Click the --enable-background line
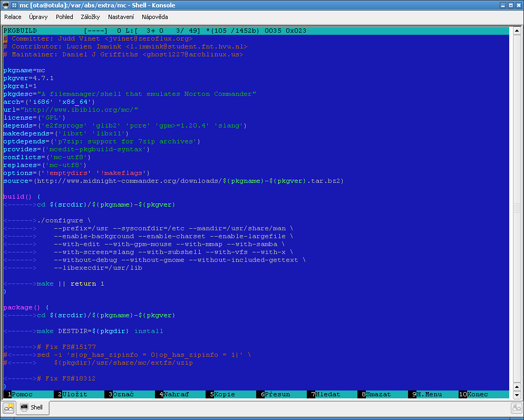 click(x=173, y=236)
